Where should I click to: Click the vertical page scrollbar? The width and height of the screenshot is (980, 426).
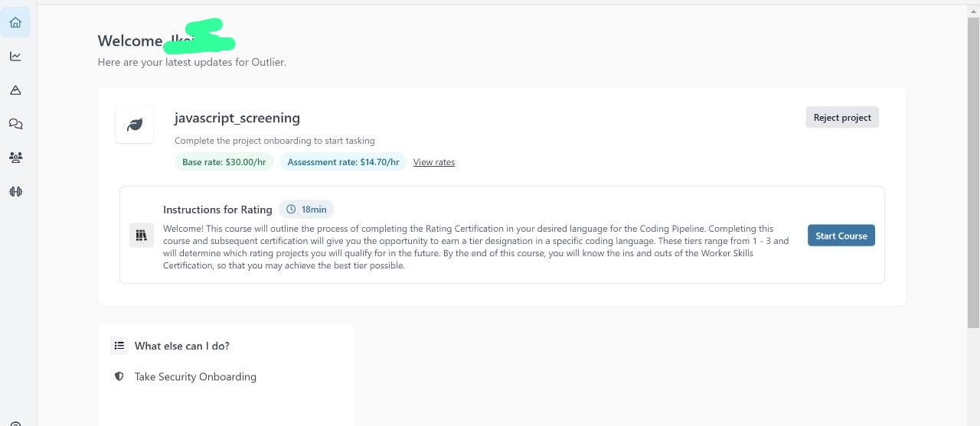tap(973, 172)
